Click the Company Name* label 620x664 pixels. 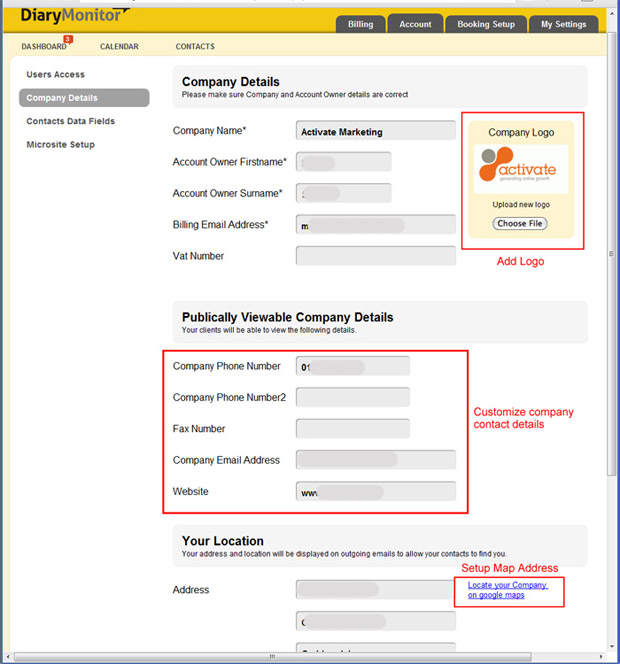tap(209, 131)
